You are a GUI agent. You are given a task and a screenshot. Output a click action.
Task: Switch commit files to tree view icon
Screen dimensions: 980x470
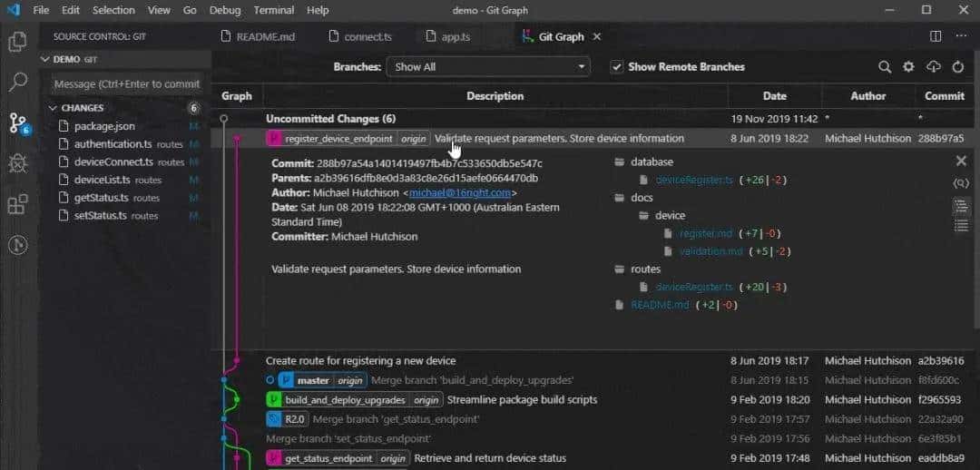pyautogui.click(x=961, y=206)
